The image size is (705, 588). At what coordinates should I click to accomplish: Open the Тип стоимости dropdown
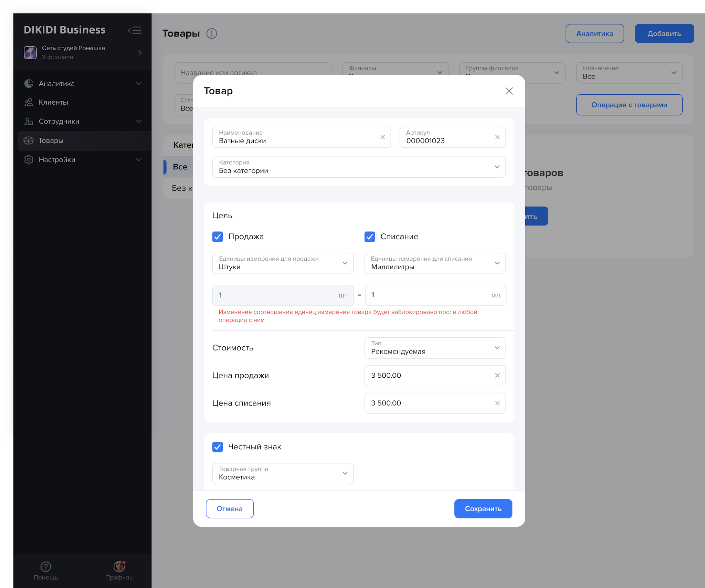pyautogui.click(x=435, y=348)
